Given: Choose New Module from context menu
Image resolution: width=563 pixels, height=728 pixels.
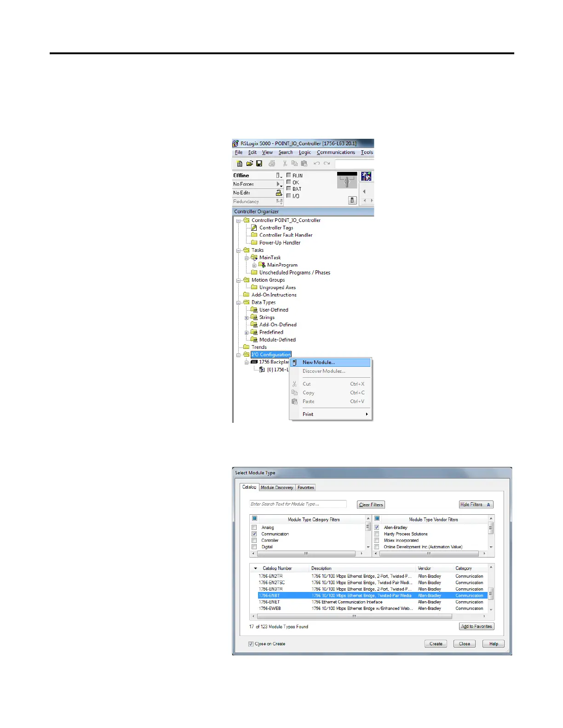Looking at the screenshot, I should point(330,362).
